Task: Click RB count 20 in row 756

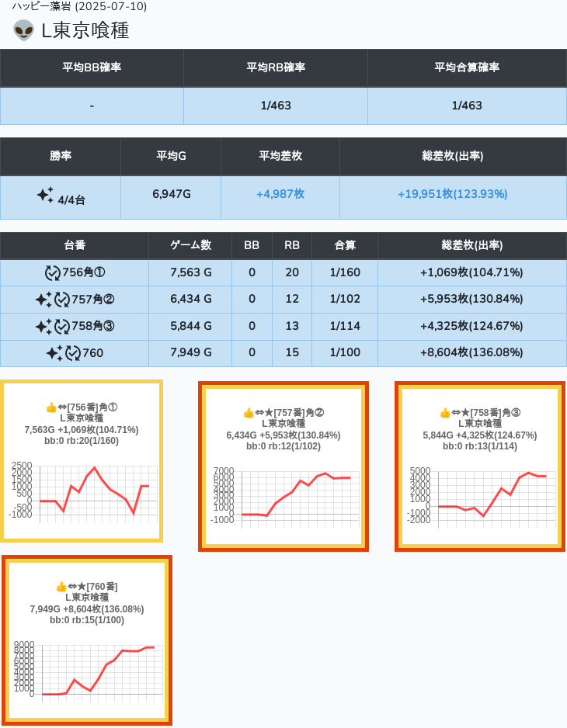Action: coord(292,272)
